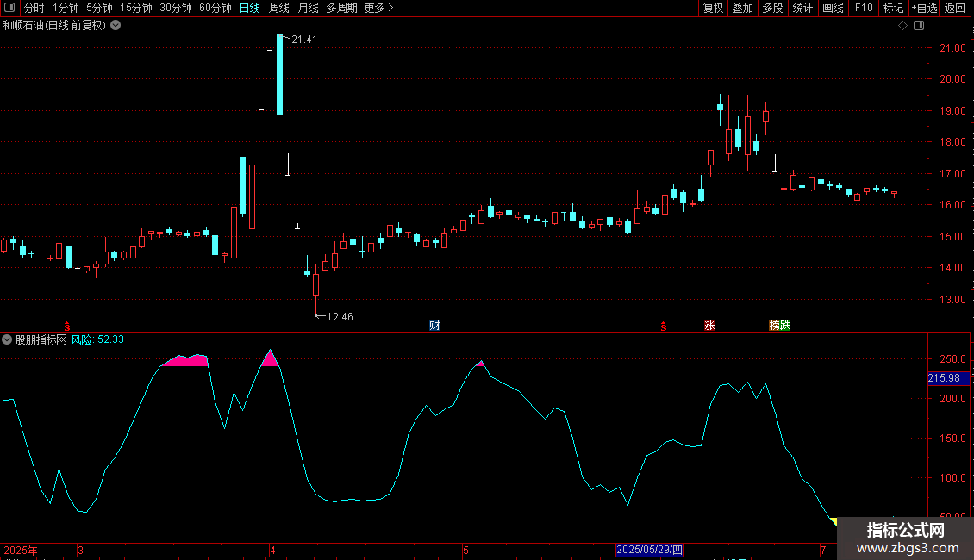This screenshot has height=560, width=974.
Task: Click the 风险: 52.33 indicator value
Action: tap(97, 339)
